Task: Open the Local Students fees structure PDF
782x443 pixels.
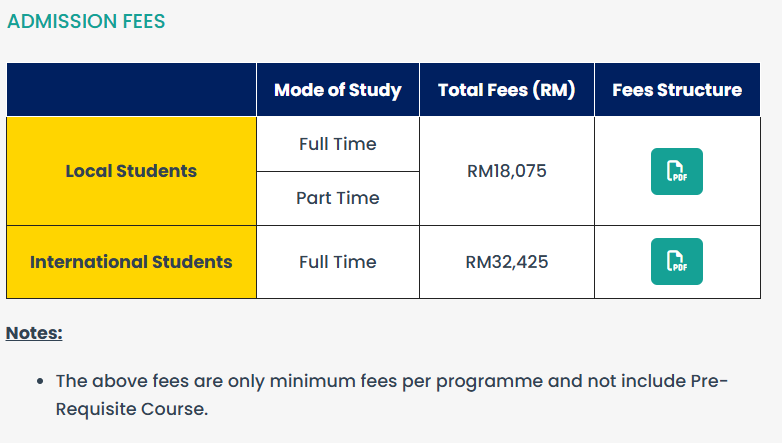Action: coord(677,171)
